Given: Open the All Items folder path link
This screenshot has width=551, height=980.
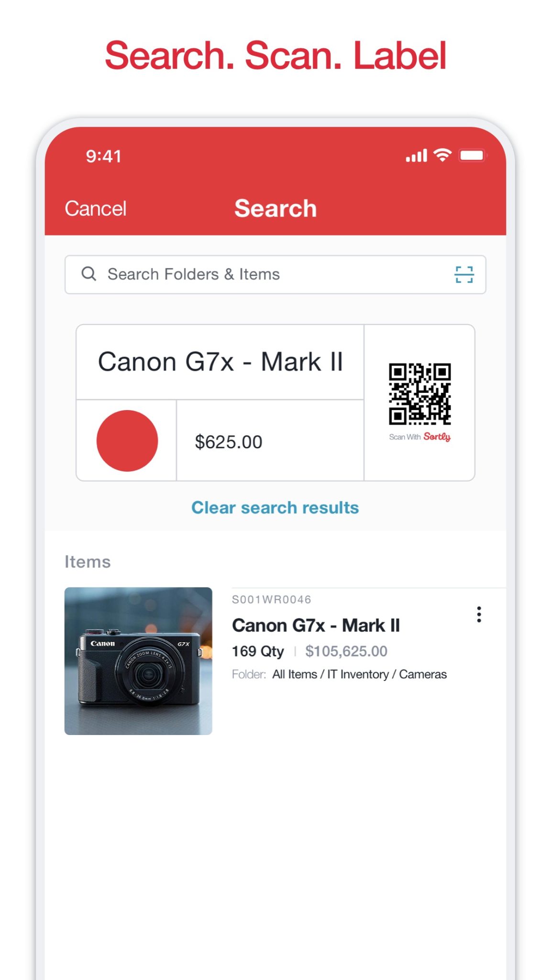Looking at the screenshot, I should [295, 673].
